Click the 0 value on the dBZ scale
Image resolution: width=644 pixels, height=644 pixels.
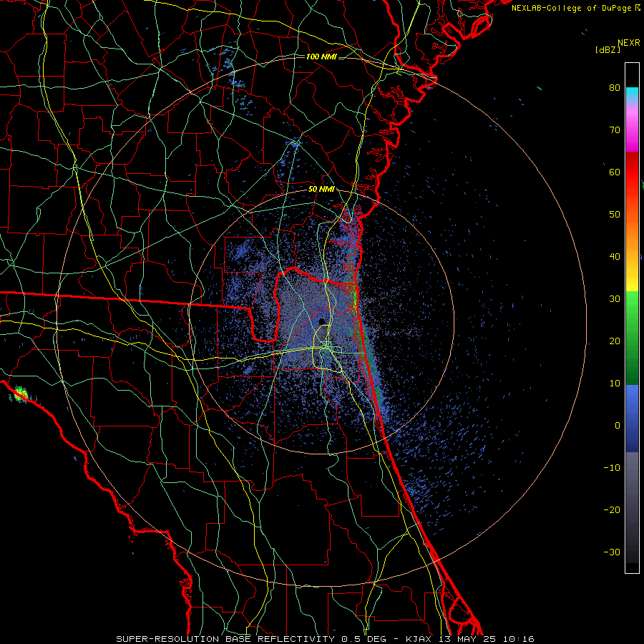point(618,426)
